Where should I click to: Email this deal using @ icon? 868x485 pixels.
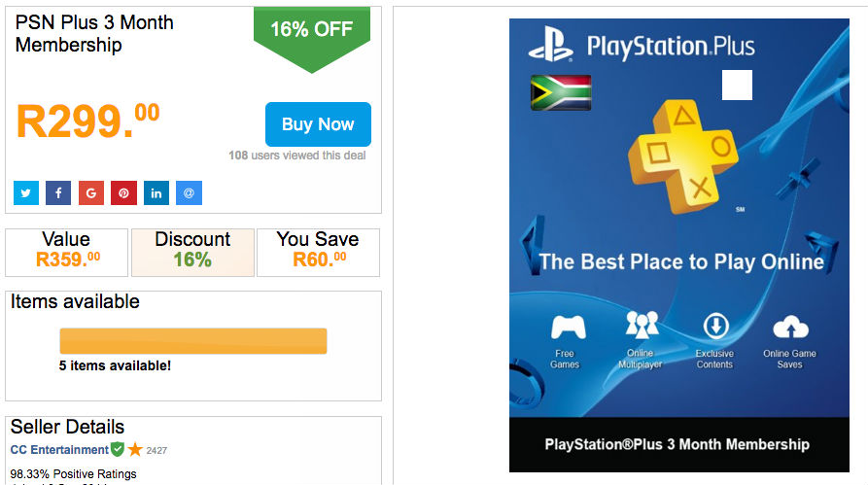click(189, 193)
